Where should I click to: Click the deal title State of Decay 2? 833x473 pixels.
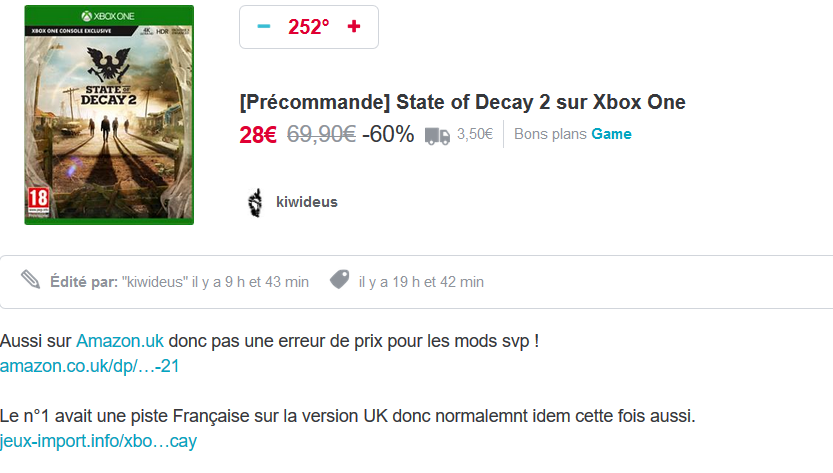pyautogui.click(x=463, y=102)
